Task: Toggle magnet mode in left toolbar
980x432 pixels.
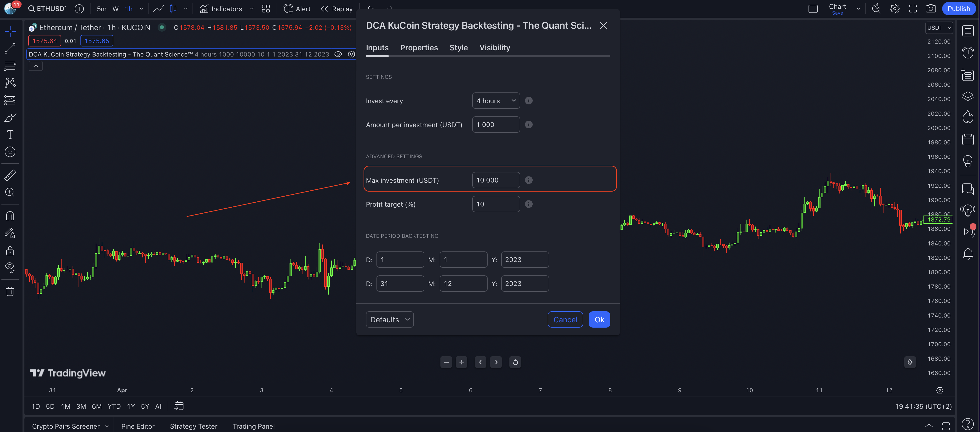Action: 10,216
